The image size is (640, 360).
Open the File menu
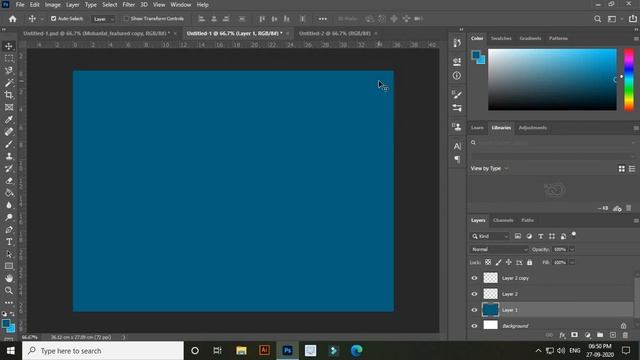pyautogui.click(x=20, y=5)
